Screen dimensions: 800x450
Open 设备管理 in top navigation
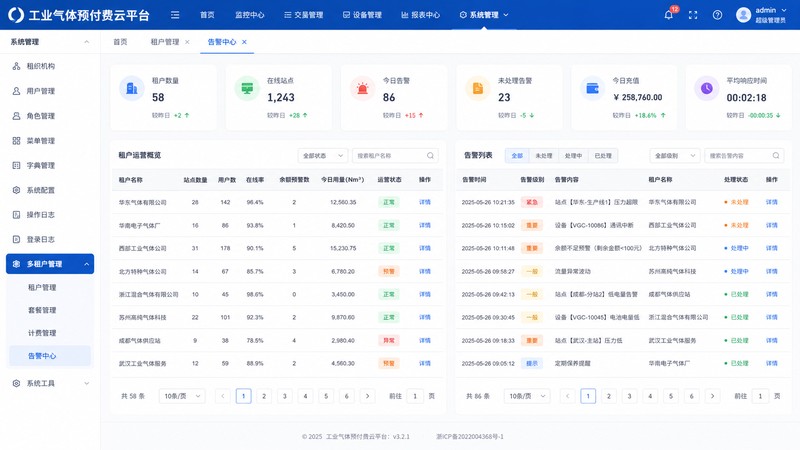coord(362,15)
